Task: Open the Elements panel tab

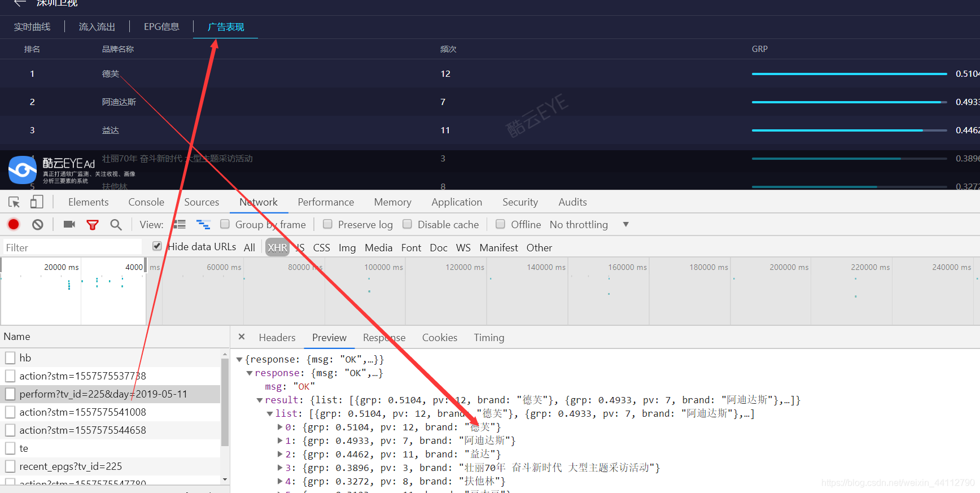Action: pos(88,202)
